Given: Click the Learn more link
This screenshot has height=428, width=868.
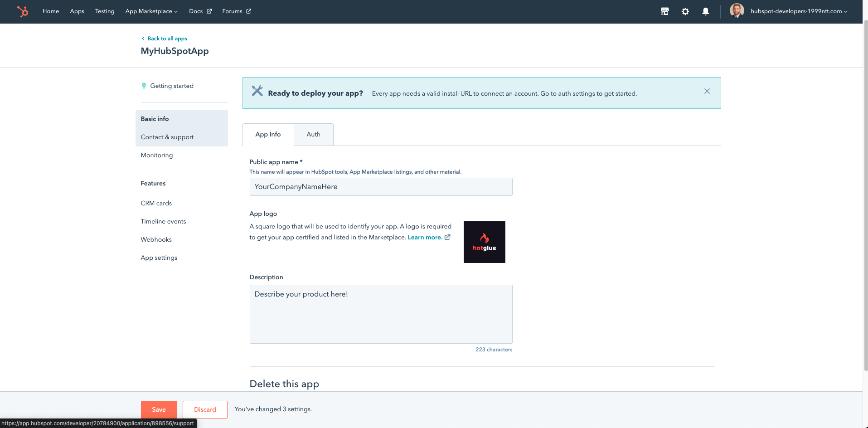Looking at the screenshot, I should [x=425, y=238].
